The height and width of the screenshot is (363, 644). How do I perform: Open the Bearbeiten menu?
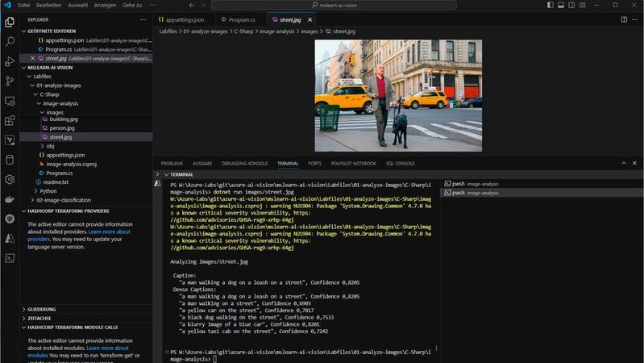coord(50,5)
